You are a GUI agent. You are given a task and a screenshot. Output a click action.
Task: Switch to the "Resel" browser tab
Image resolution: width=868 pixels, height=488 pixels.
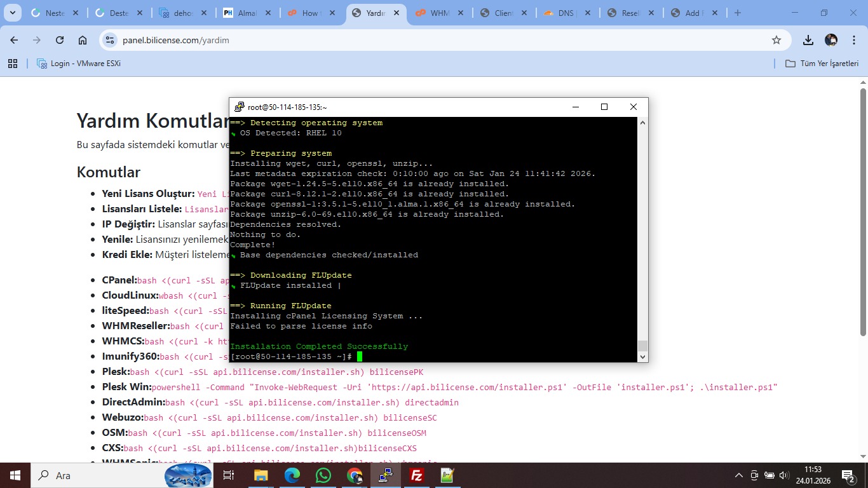click(x=632, y=13)
